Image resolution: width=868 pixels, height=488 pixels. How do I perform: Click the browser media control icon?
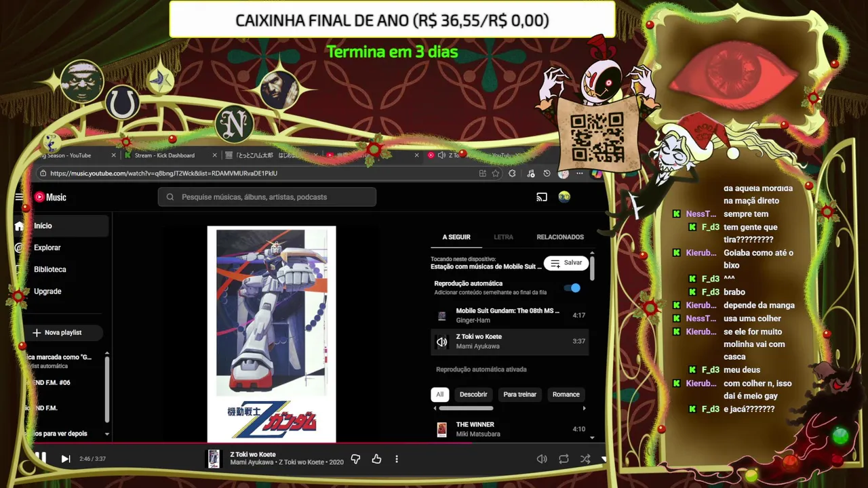530,174
